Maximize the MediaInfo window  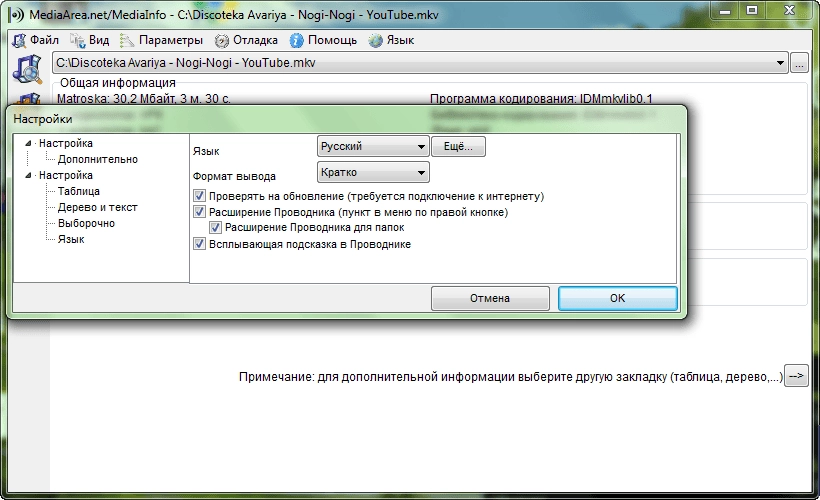[x=751, y=10]
